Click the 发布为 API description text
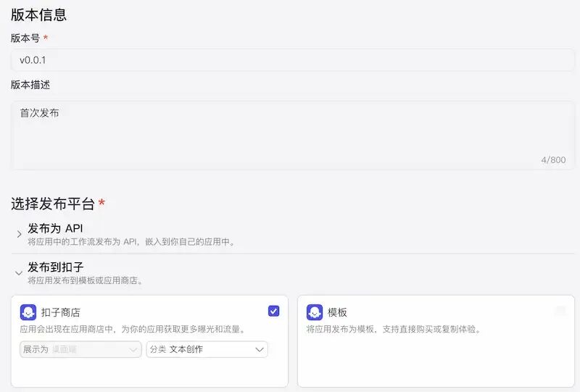This screenshot has height=392, width=580. (132, 241)
